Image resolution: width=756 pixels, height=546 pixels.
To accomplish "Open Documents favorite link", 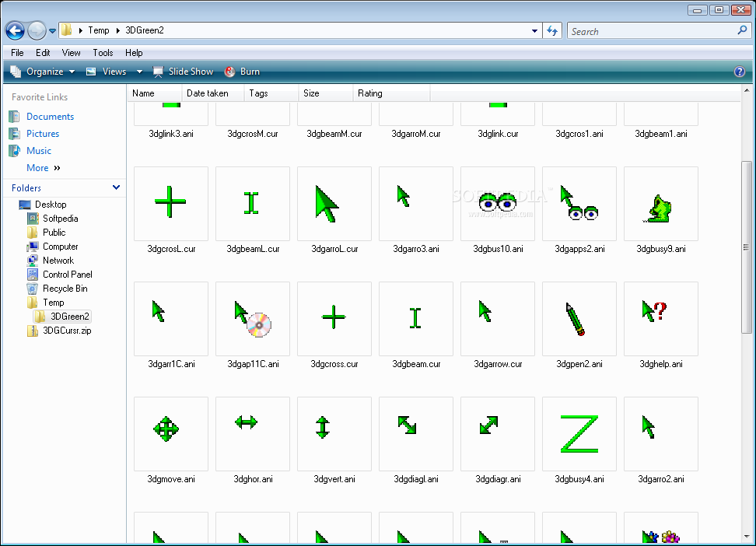I will (50, 117).
